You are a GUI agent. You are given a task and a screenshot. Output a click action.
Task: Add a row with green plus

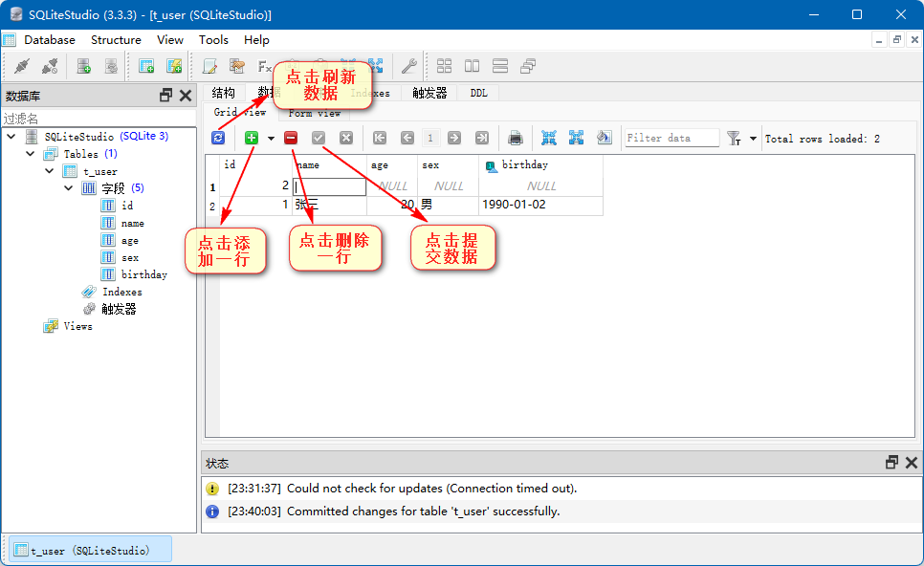tap(252, 138)
